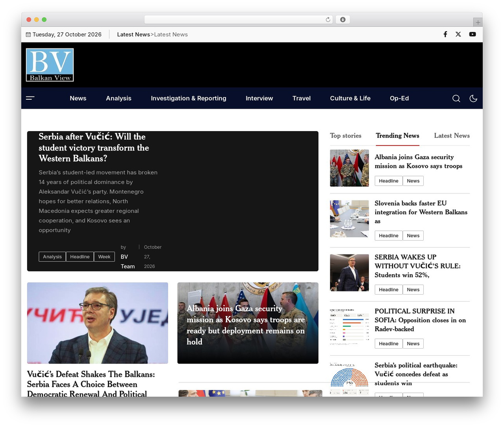Click the 'Tuesday, 27 October 2026' date text
This screenshot has height=427, width=504.
point(67,34)
